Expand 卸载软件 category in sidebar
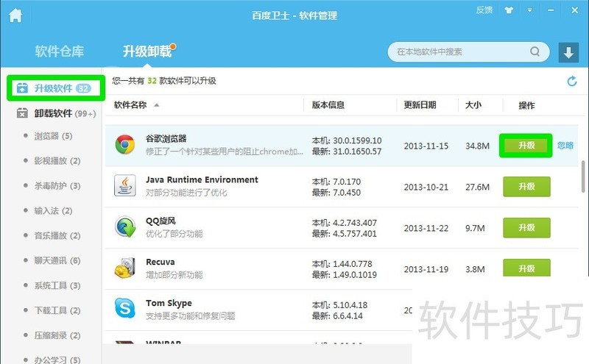The height and width of the screenshot is (364, 589). [x=54, y=113]
